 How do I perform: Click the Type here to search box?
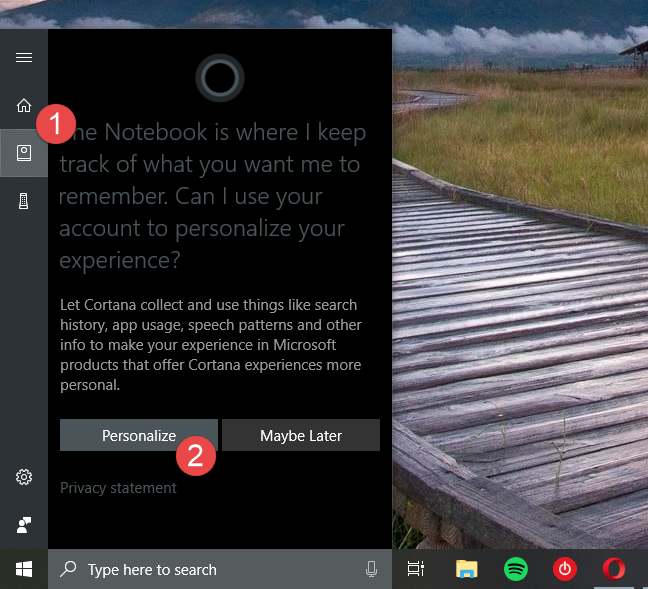click(x=220, y=569)
